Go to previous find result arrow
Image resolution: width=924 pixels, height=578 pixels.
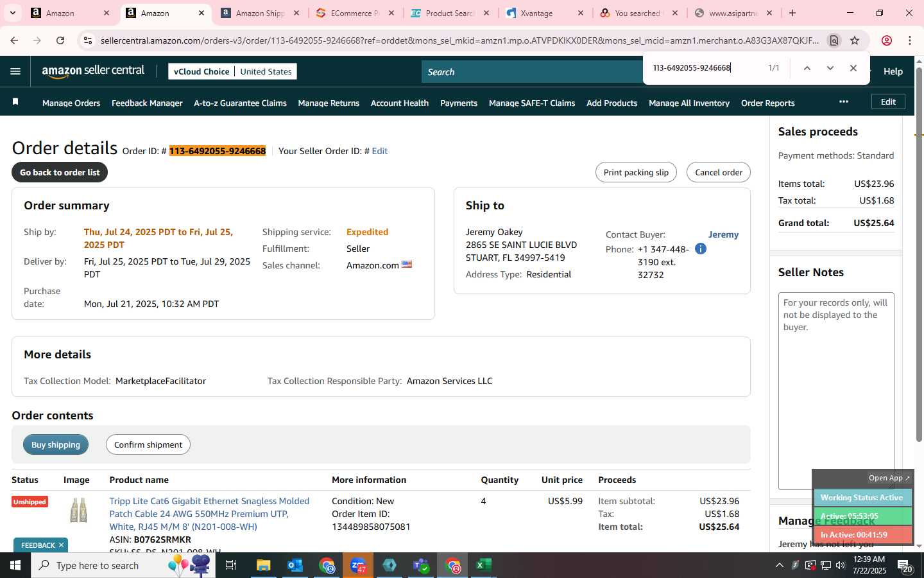pos(807,68)
